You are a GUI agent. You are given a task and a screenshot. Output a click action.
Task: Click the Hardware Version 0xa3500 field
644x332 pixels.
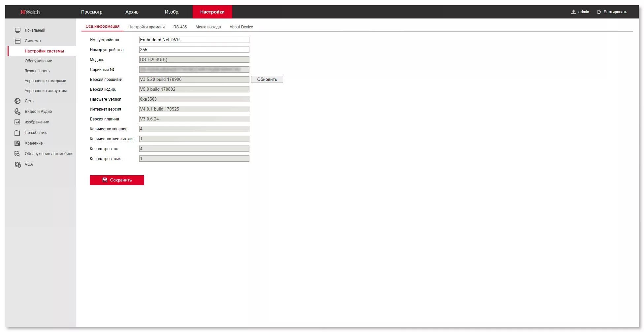[194, 99]
